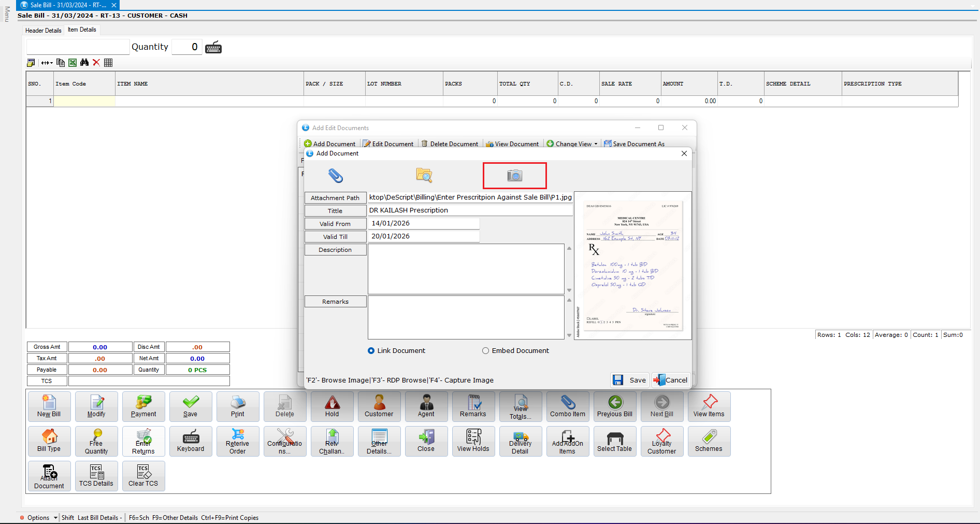Click the Hold bill icon button
This screenshot has height=524, width=980.
[x=332, y=406]
